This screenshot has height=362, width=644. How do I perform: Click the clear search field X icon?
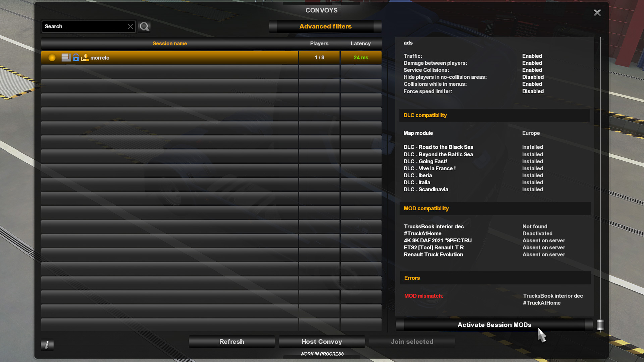pos(130,26)
